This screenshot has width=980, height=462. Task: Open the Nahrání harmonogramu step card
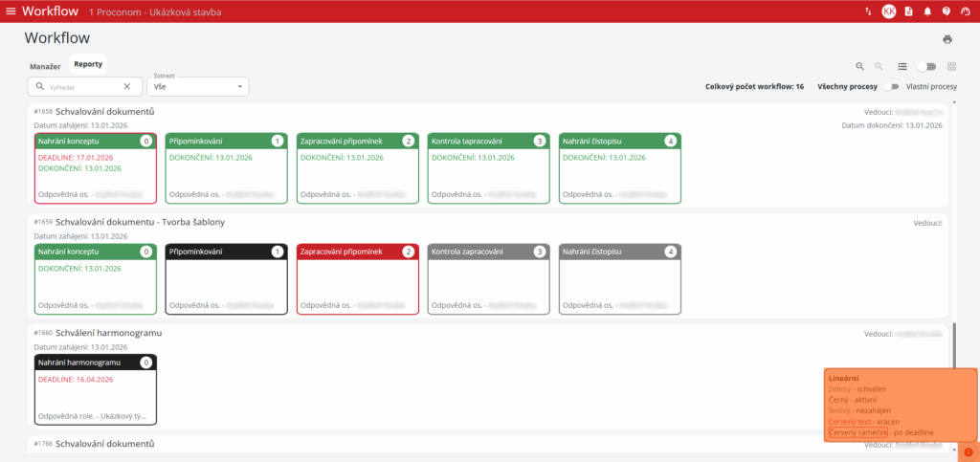pos(95,388)
